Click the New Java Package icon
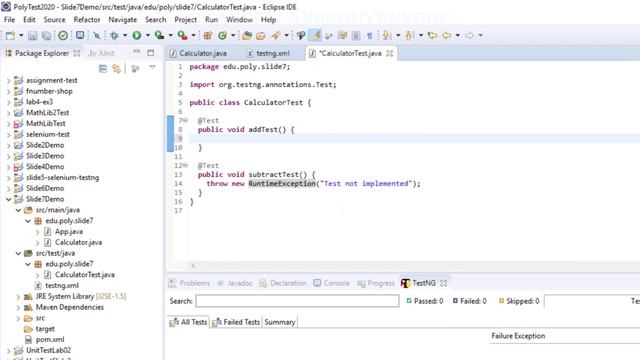This screenshot has width=640, height=360. 208,36
